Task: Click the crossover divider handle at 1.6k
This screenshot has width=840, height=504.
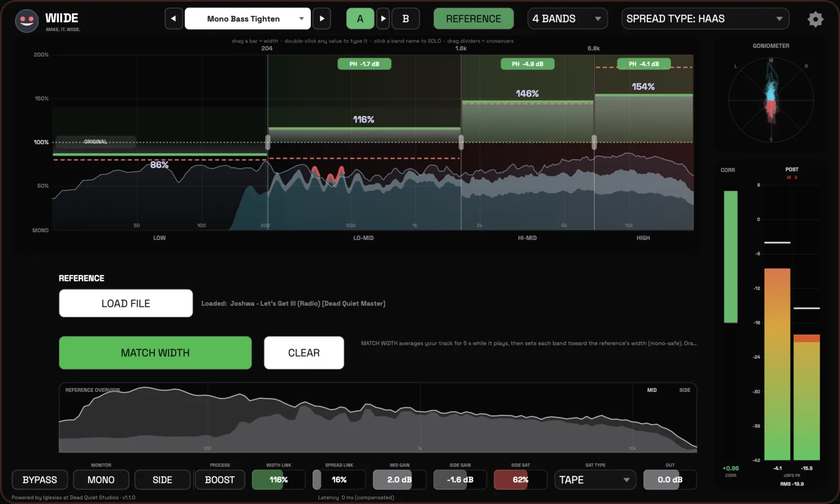Action: [x=461, y=142]
